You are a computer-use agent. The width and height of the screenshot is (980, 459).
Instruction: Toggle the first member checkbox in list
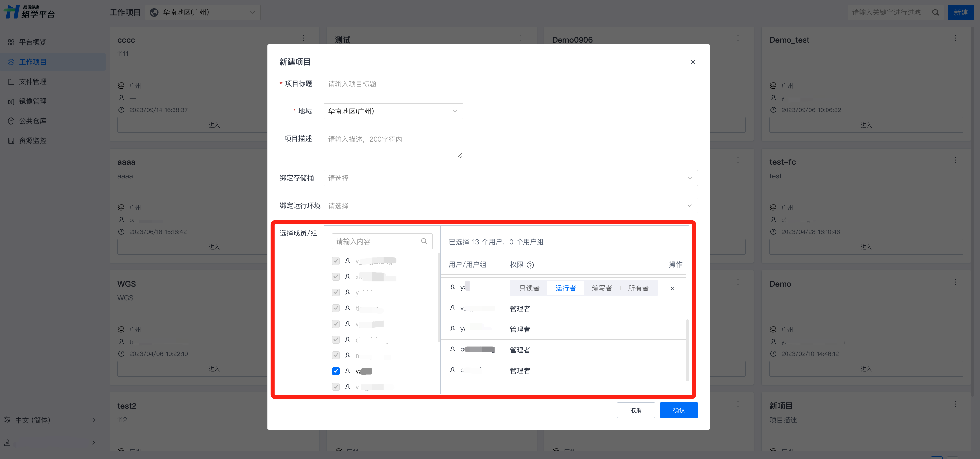tap(336, 261)
